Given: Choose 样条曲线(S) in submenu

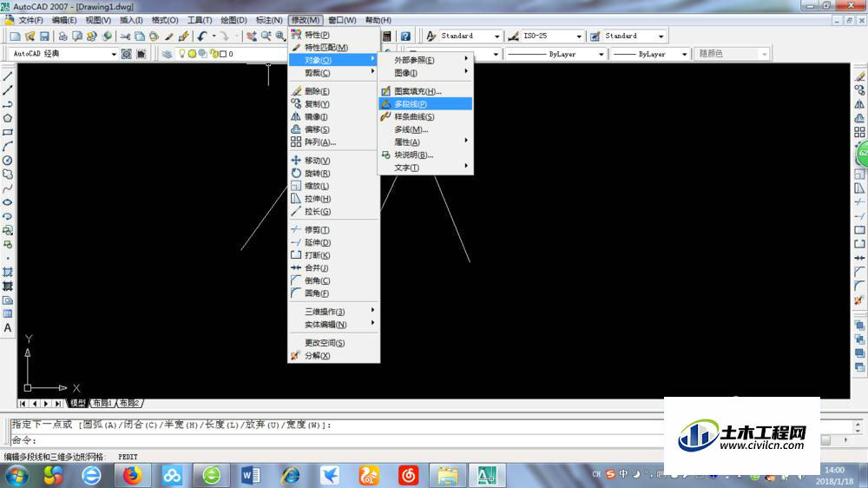Looking at the screenshot, I should (x=425, y=116).
